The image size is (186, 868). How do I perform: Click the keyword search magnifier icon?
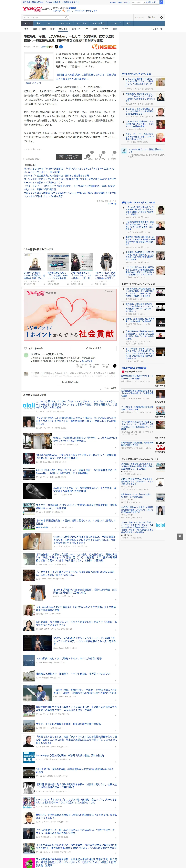[66, 18]
